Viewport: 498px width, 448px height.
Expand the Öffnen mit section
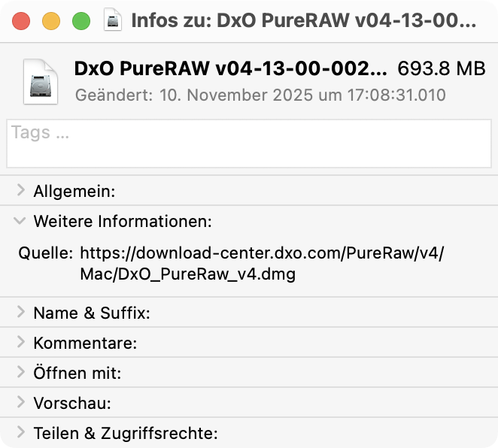point(20,374)
